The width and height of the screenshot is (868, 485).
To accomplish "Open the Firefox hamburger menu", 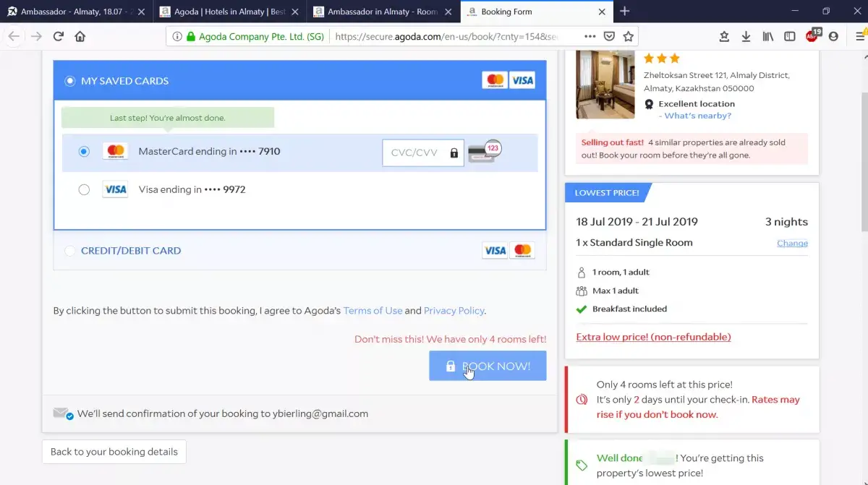I will pyautogui.click(x=860, y=36).
